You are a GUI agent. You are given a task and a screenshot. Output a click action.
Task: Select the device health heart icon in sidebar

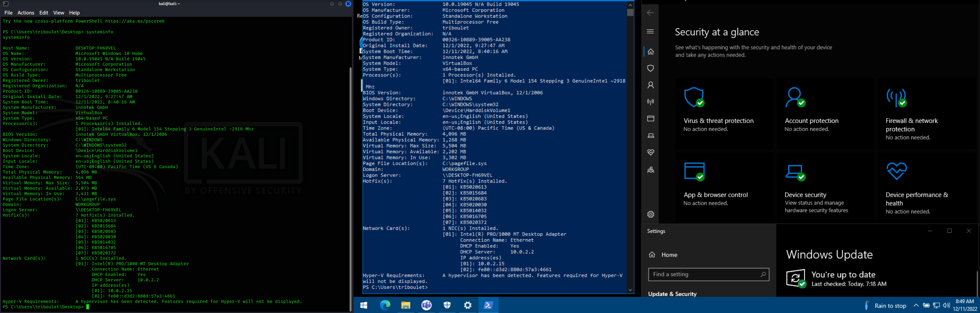(x=651, y=152)
